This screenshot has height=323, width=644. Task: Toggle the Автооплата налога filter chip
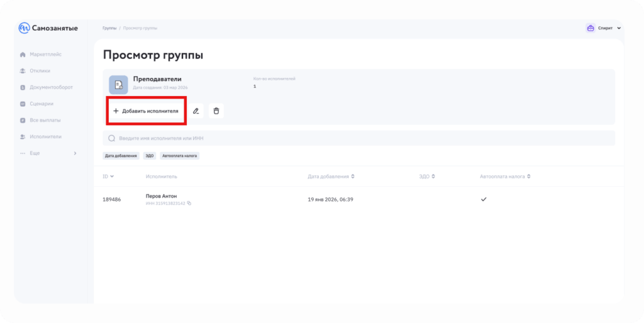coord(180,155)
